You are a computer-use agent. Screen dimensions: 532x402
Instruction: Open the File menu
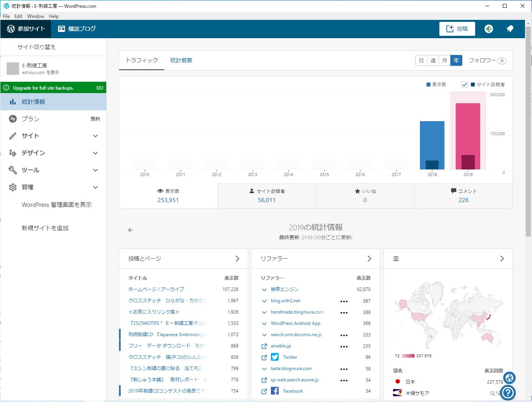coord(6,16)
